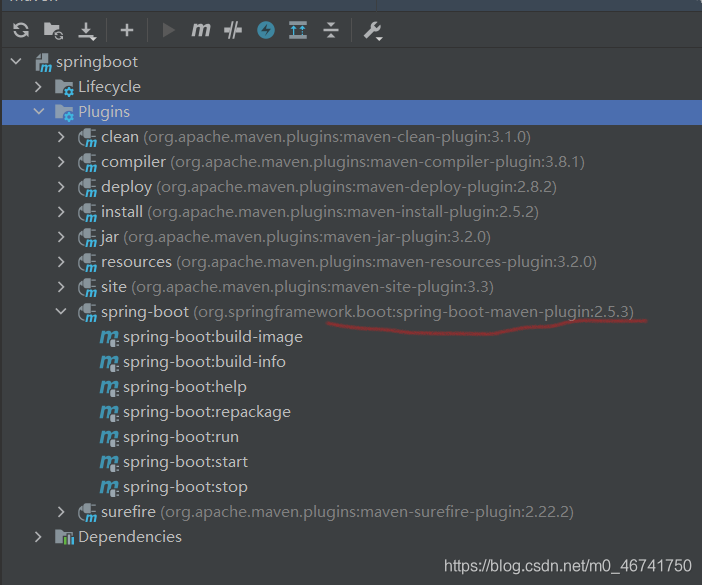
Task: Add Maven project with plus icon
Action: [127, 30]
